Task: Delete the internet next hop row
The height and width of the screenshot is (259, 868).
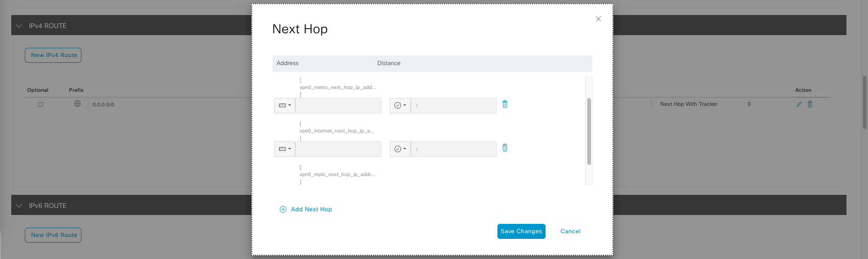Action: 504,148
